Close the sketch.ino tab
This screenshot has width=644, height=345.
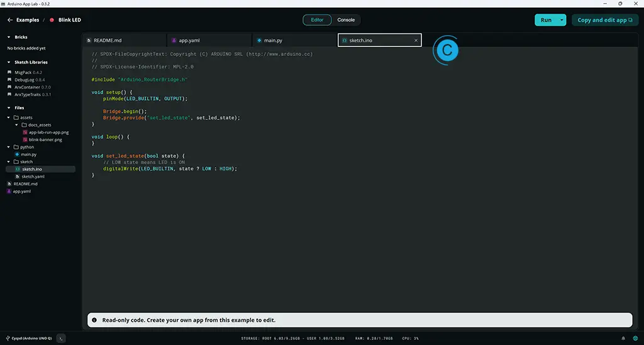click(x=416, y=40)
